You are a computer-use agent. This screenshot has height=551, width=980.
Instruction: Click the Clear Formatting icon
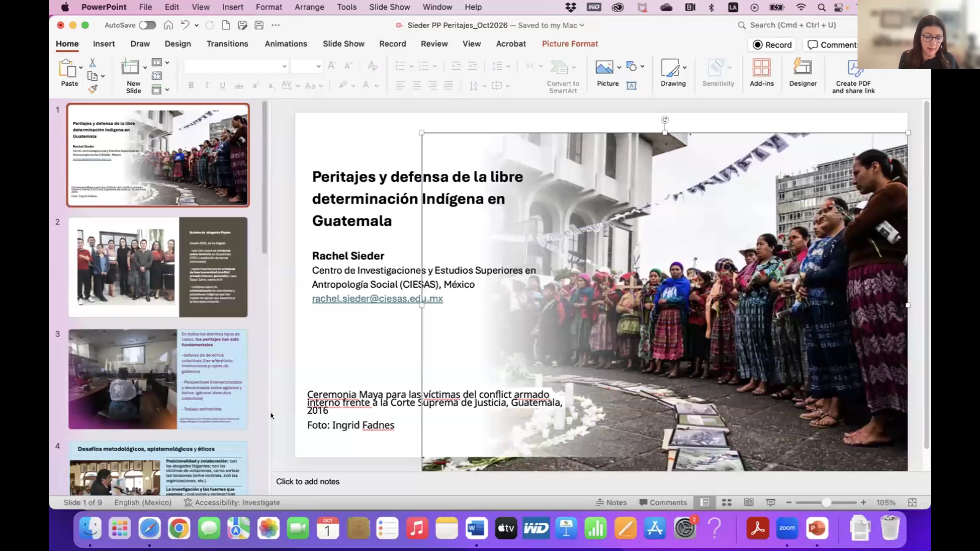[372, 66]
